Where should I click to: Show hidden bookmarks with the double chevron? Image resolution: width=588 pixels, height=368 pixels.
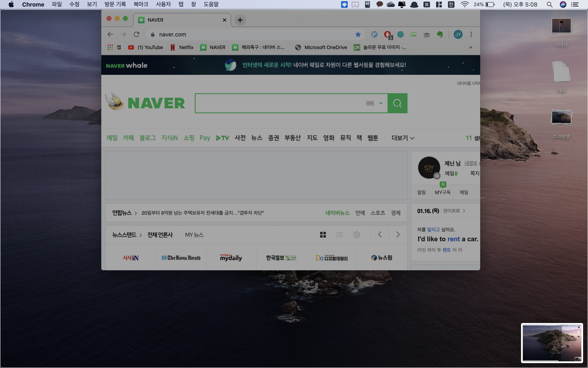(471, 47)
